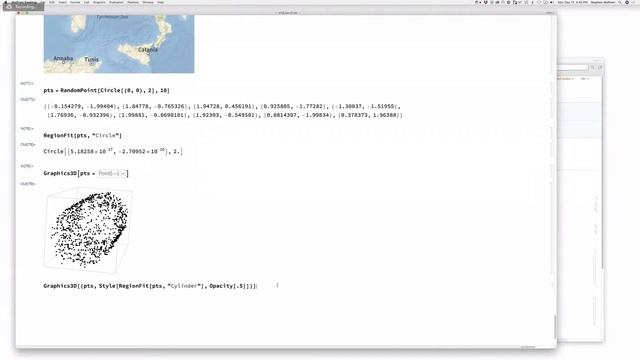Screen dimensions: 640x360
Task: Open the Help menu
Action: pyautogui.click(x=161, y=2)
